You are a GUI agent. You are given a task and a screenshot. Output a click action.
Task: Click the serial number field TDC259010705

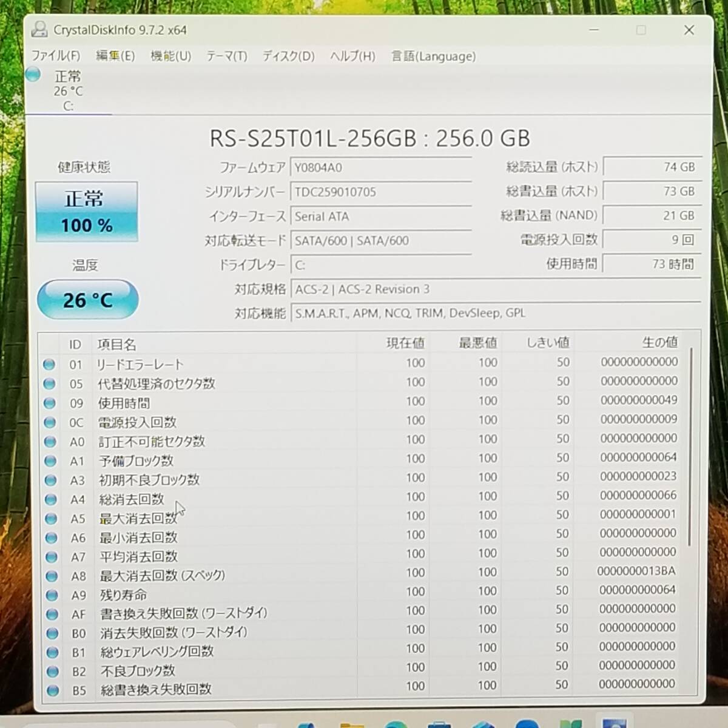pos(381,192)
